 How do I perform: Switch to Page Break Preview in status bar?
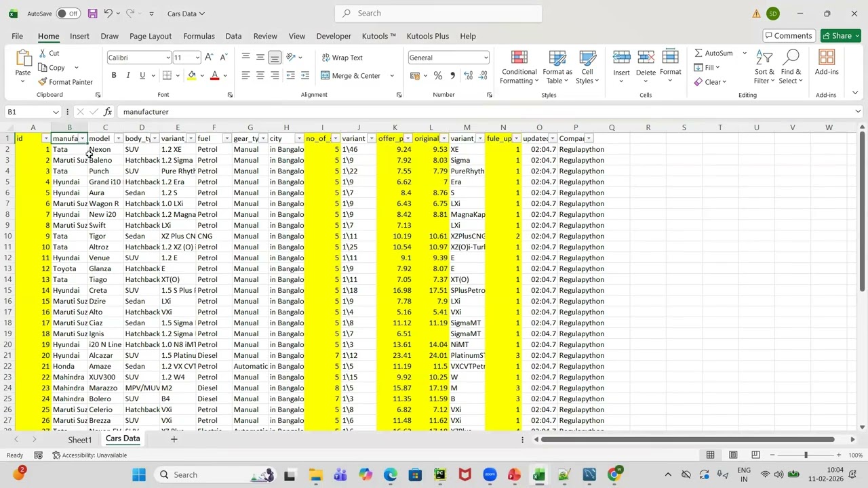pyautogui.click(x=755, y=455)
